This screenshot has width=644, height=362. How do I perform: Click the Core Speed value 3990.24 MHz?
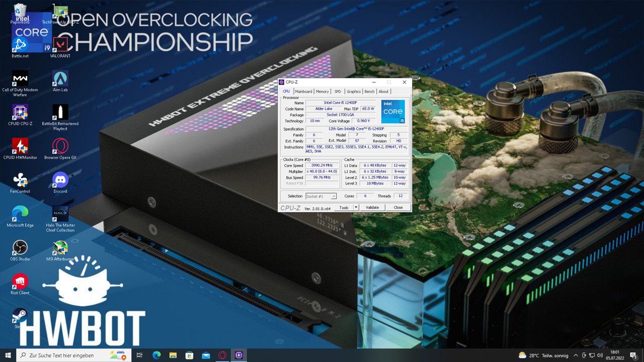pyautogui.click(x=322, y=165)
